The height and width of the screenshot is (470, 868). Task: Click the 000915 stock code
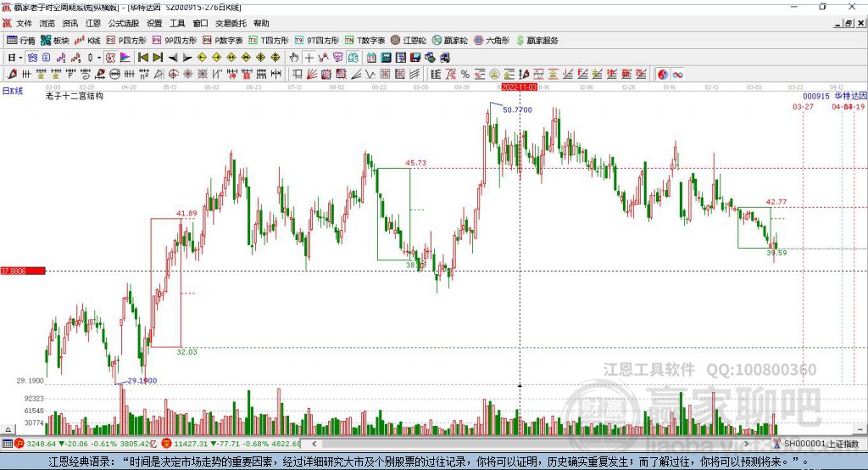click(x=816, y=96)
